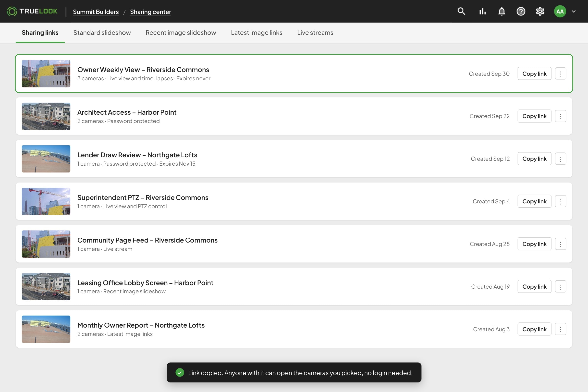Screen dimensions: 588x392
Task: Open the Monthly Owner Report thumbnail
Action: pyautogui.click(x=46, y=329)
